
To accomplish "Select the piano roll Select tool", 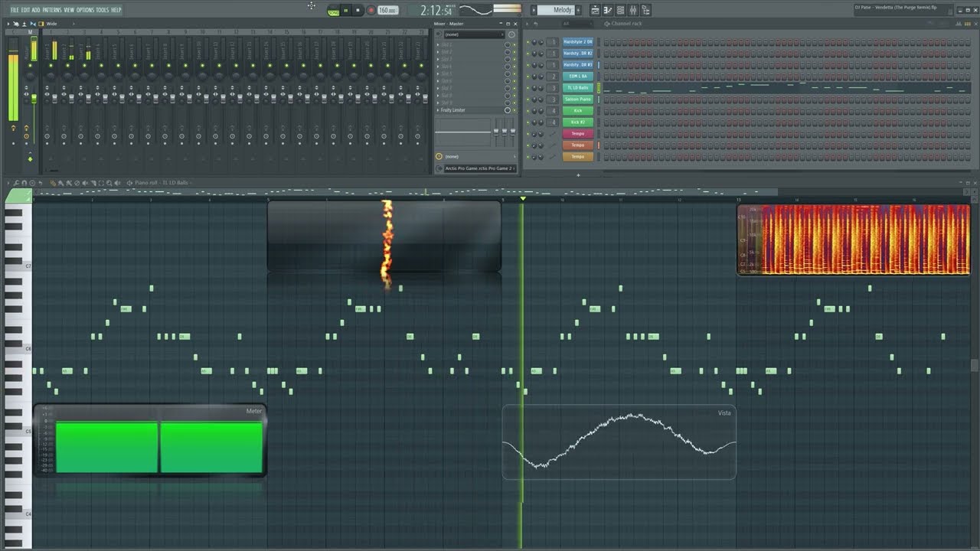I will tap(101, 183).
